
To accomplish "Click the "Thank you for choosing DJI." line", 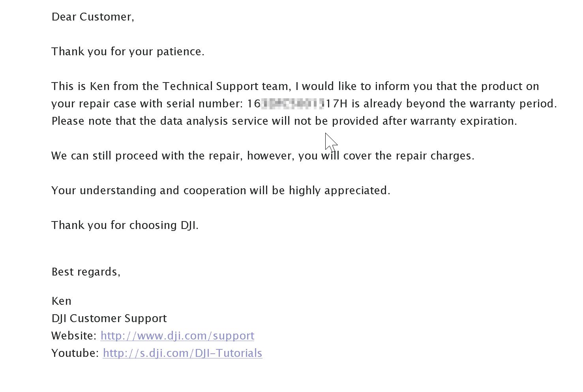I will (125, 225).
